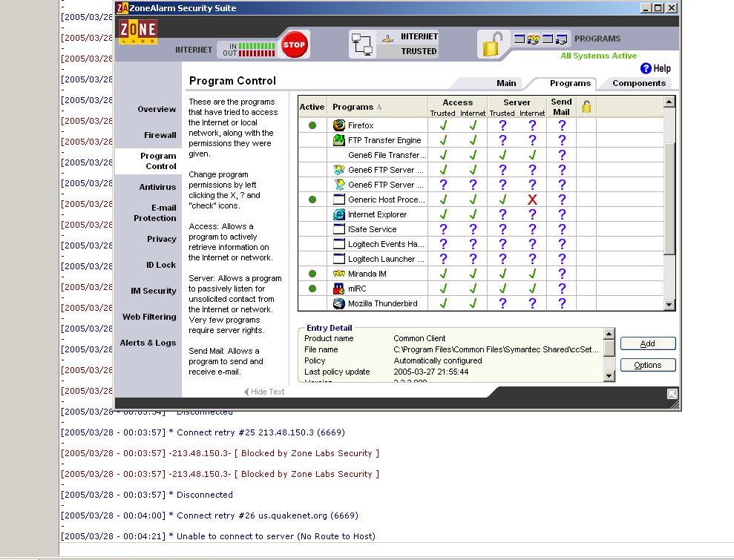Click the Add button
734x560 pixels.
point(648,343)
